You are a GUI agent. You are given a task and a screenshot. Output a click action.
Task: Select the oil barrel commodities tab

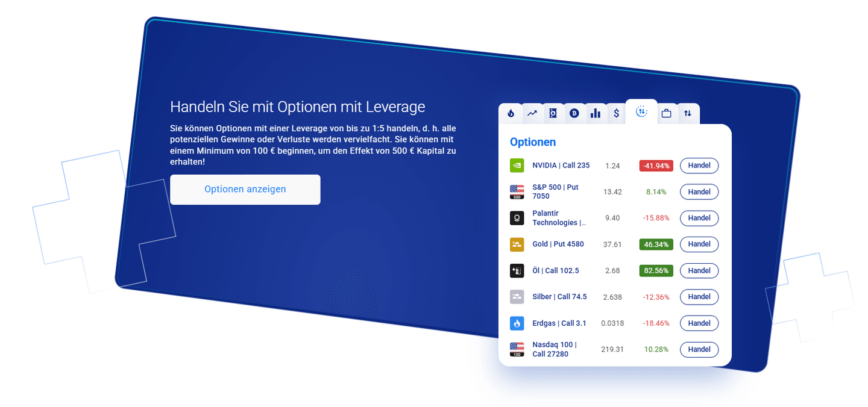(553, 113)
